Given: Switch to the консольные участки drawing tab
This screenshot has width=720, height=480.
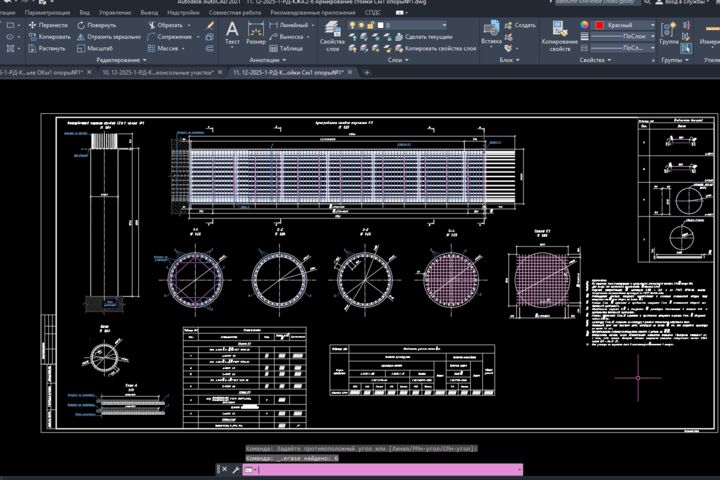Looking at the screenshot, I should coord(158,73).
